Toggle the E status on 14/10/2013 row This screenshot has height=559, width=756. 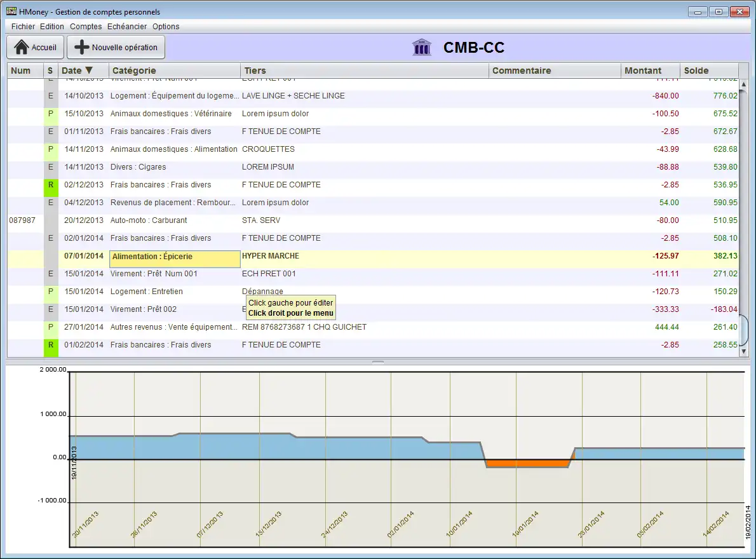point(50,96)
